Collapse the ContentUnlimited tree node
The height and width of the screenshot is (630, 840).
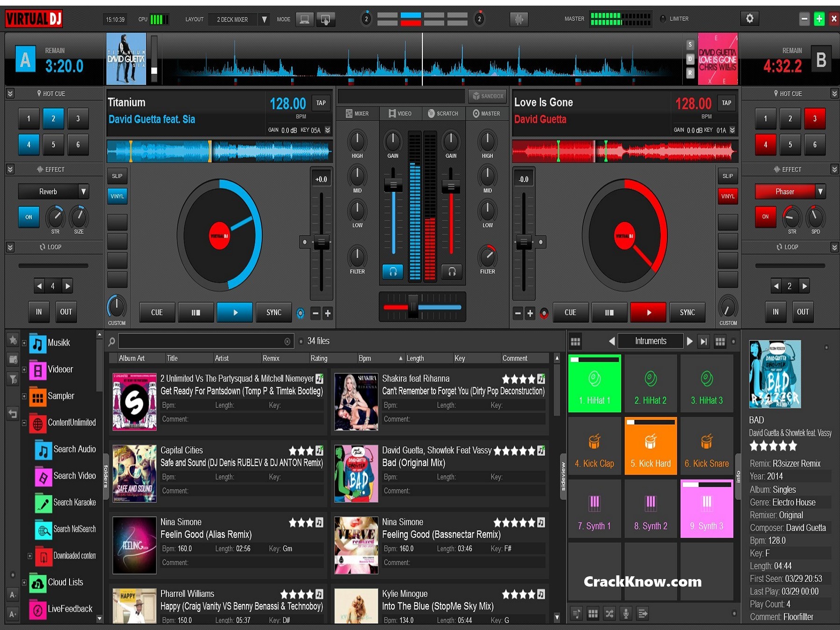(24, 423)
